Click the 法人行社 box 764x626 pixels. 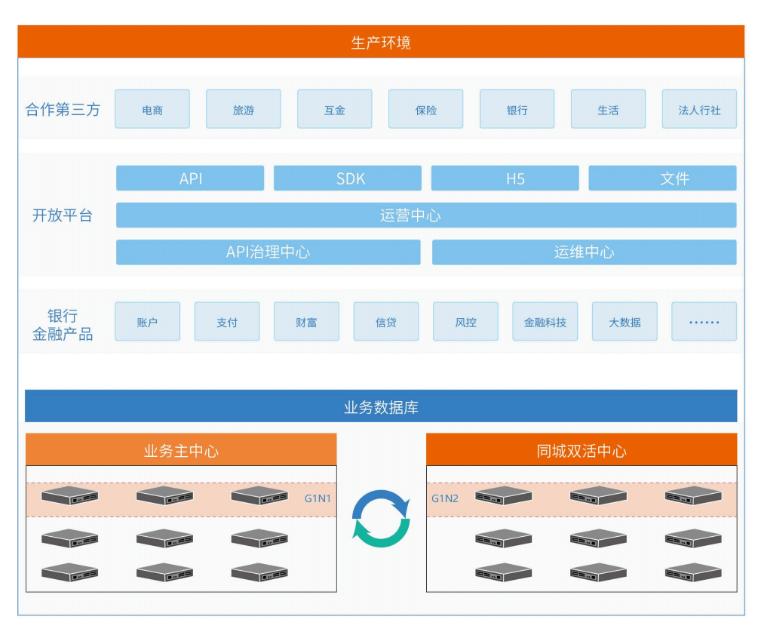coord(699,110)
